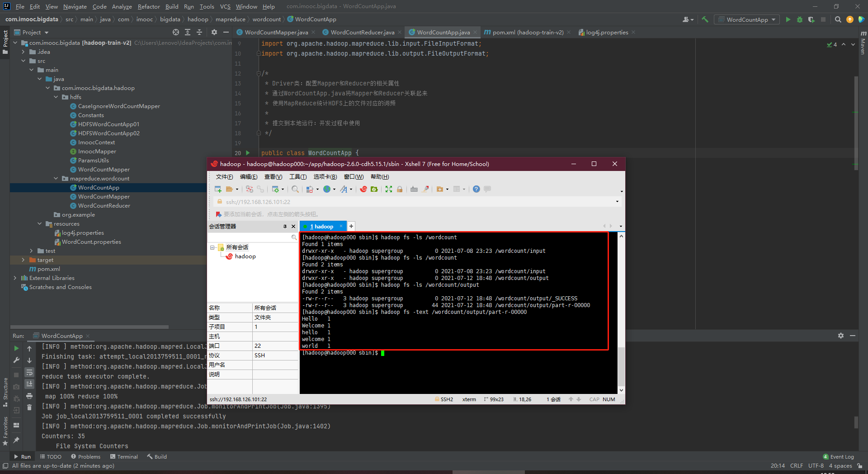Clear console with the trash icon
Screen dimensions: 868x474
tap(29, 408)
